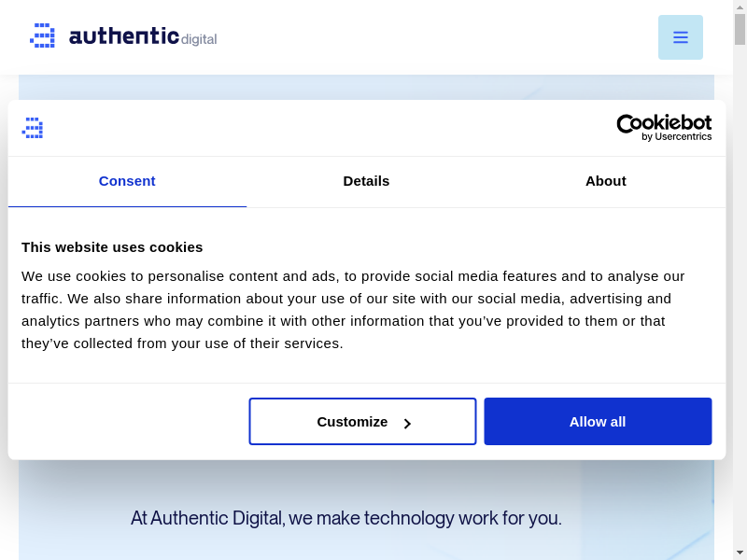This screenshot has width=747, height=560.
Task: Open the hamburger navigation menu
Action: tap(680, 37)
